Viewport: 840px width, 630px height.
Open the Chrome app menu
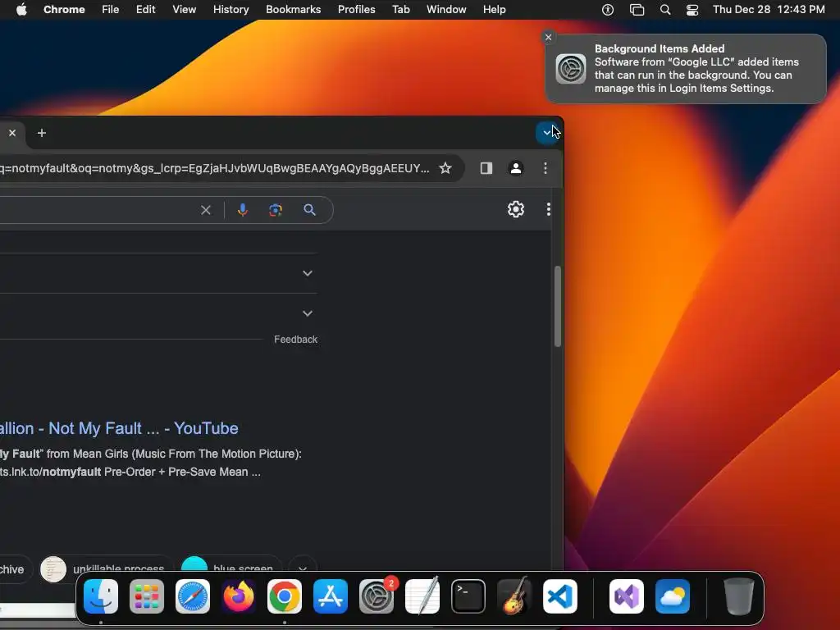tap(64, 10)
